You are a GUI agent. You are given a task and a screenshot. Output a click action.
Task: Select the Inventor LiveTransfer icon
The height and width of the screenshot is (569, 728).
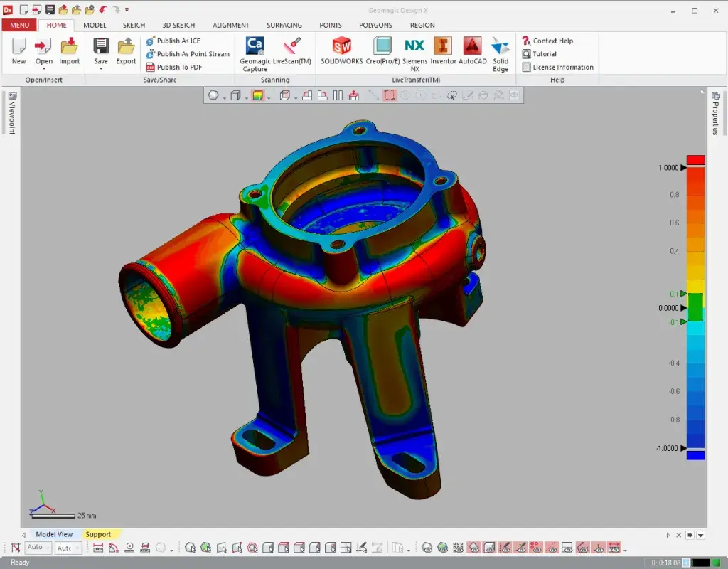[444, 50]
